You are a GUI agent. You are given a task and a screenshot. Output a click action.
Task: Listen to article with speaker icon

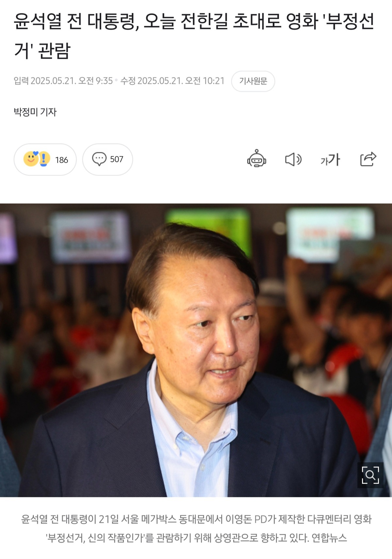293,159
